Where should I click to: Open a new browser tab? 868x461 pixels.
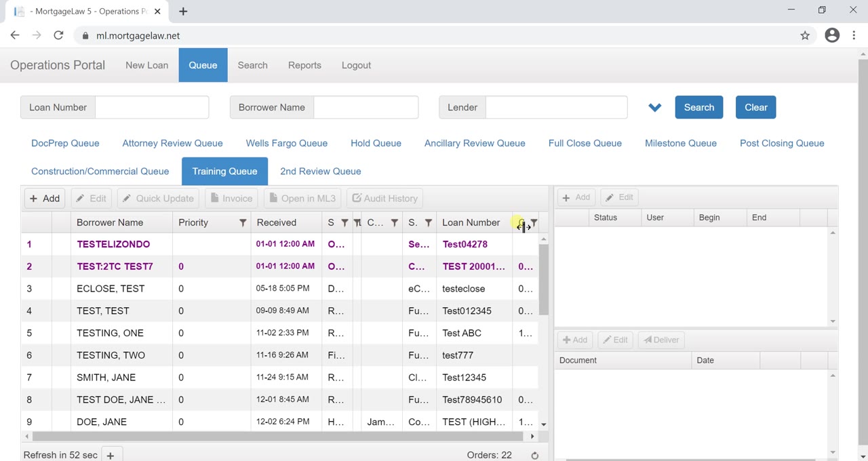[183, 12]
